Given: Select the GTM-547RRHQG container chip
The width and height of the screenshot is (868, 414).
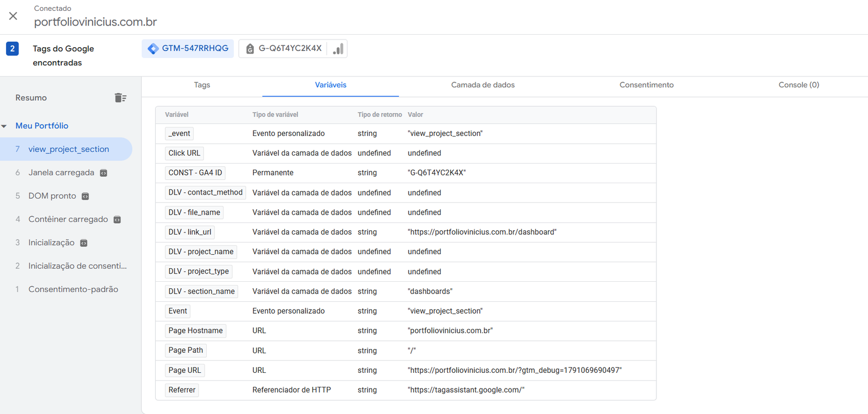Looking at the screenshot, I should pyautogui.click(x=188, y=48).
